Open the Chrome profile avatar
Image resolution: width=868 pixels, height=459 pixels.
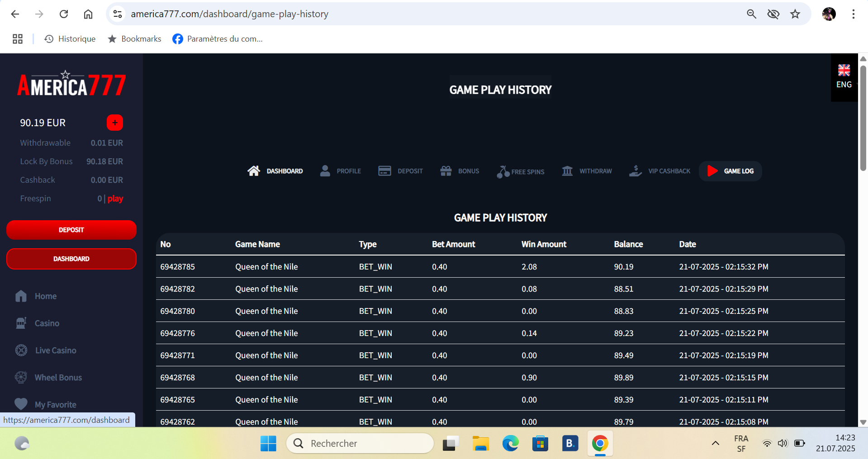[x=829, y=14]
